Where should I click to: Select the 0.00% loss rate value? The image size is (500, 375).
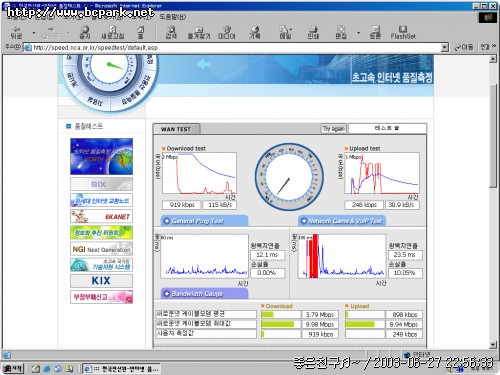click(267, 273)
